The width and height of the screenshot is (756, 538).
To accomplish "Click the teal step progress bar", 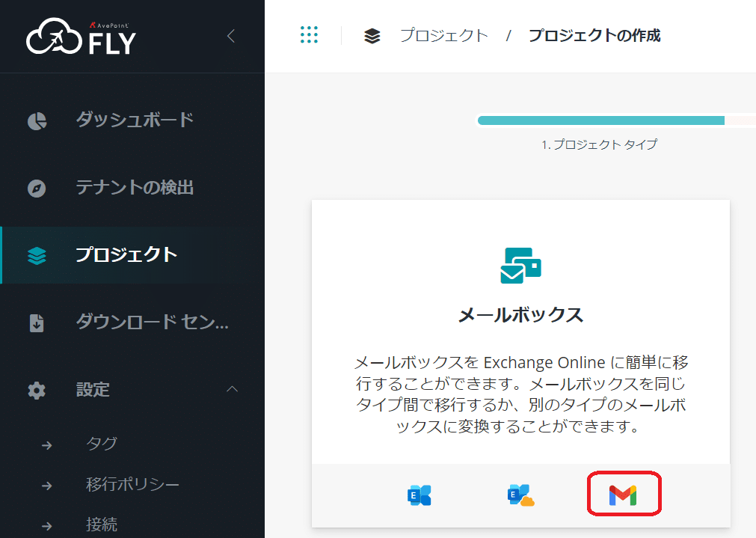I will point(601,120).
